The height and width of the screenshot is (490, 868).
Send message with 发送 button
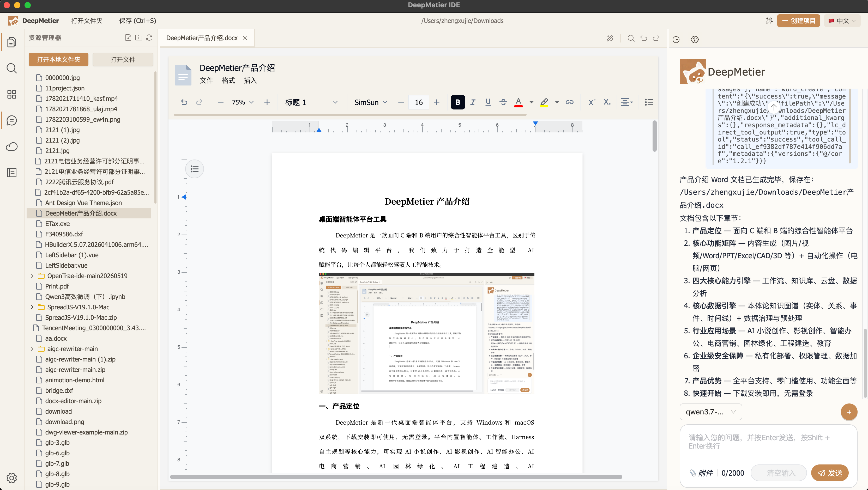coord(830,473)
